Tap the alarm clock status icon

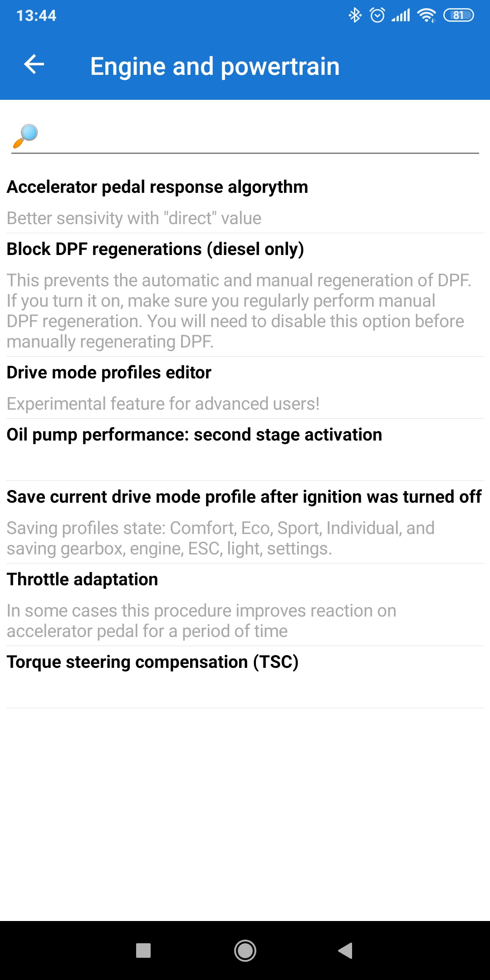[377, 15]
